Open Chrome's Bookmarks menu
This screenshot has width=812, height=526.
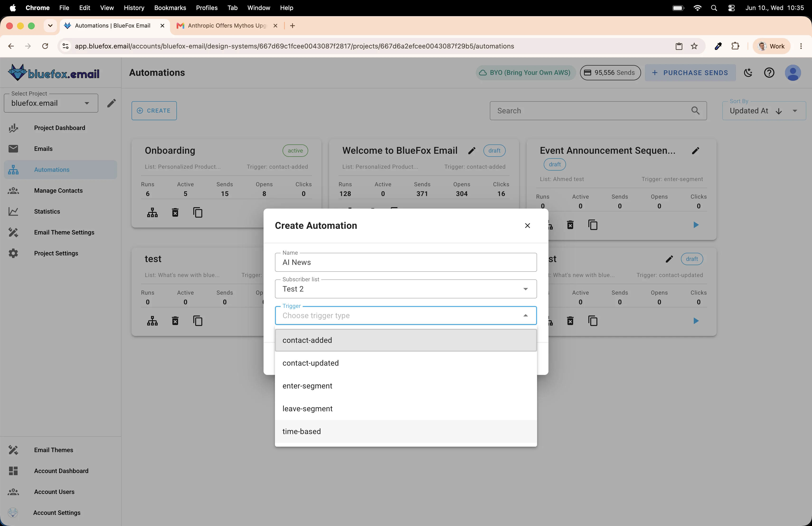point(170,8)
